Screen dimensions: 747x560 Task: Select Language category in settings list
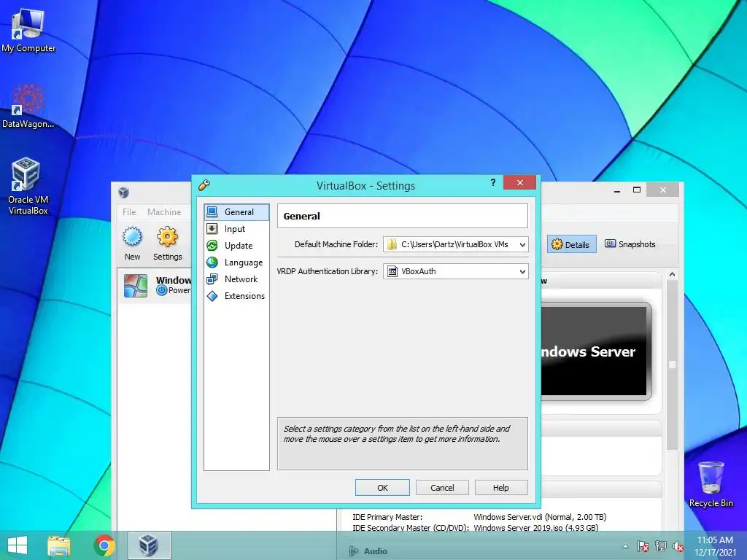[236, 262]
